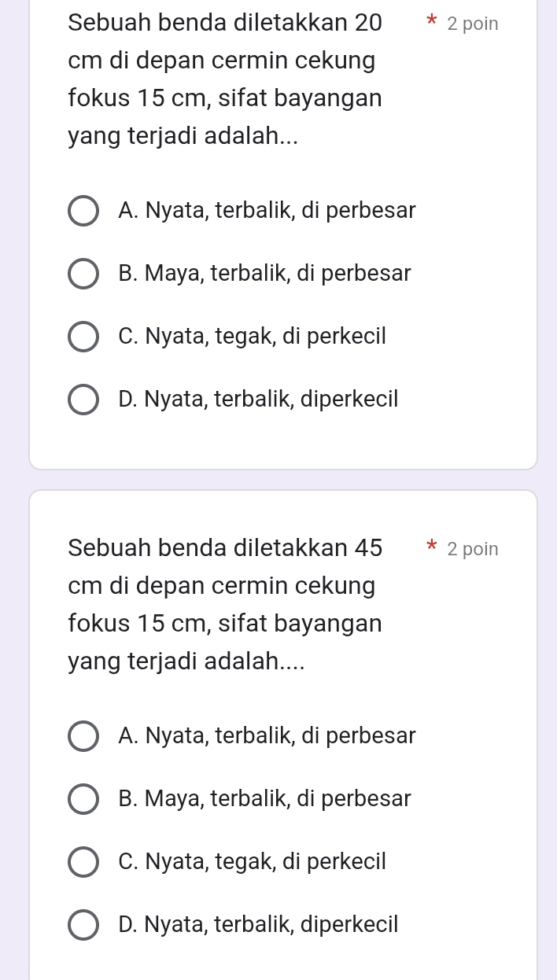557x980 pixels.
Task: Select radio circle A in the 45 cm question
Action: click(x=83, y=736)
